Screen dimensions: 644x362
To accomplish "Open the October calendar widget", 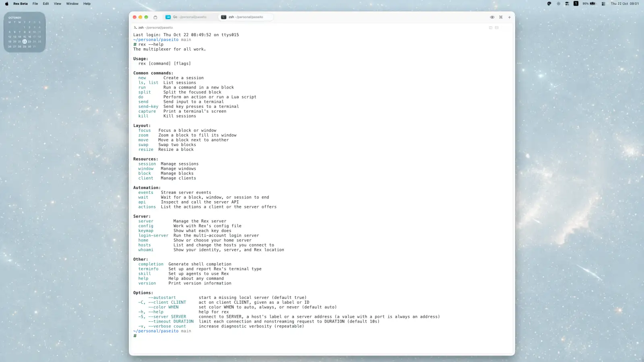I will [25, 32].
